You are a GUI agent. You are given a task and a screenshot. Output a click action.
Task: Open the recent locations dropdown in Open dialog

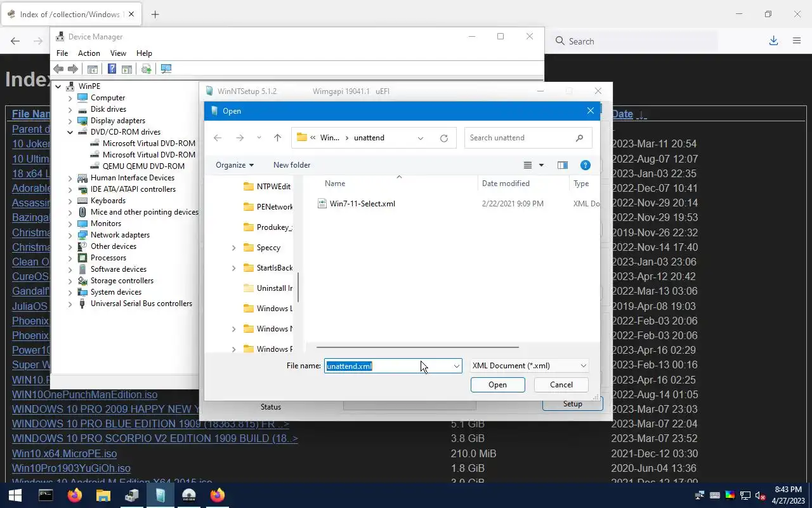pyautogui.click(x=259, y=138)
